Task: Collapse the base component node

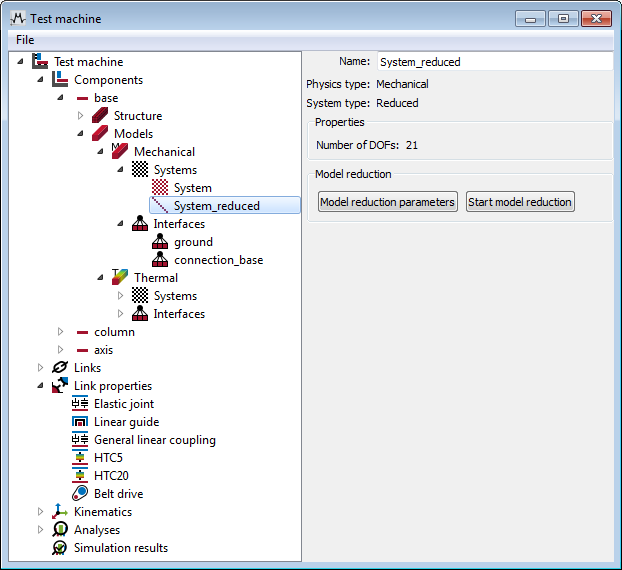Action: 60,98
